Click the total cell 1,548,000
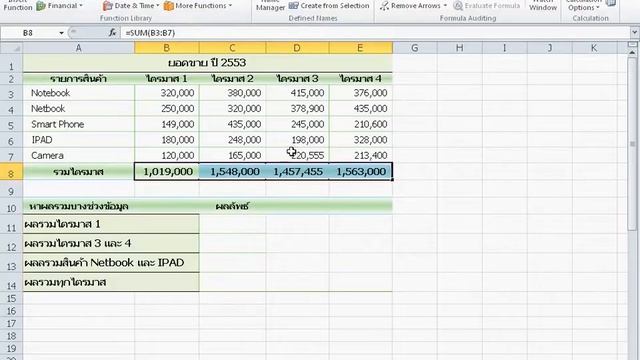 232,171
